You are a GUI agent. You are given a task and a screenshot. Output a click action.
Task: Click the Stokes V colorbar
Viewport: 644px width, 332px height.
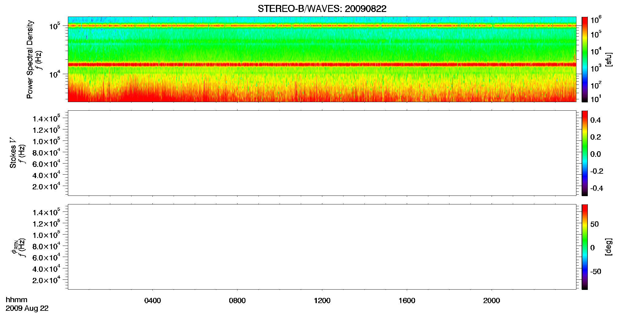tap(585, 153)
